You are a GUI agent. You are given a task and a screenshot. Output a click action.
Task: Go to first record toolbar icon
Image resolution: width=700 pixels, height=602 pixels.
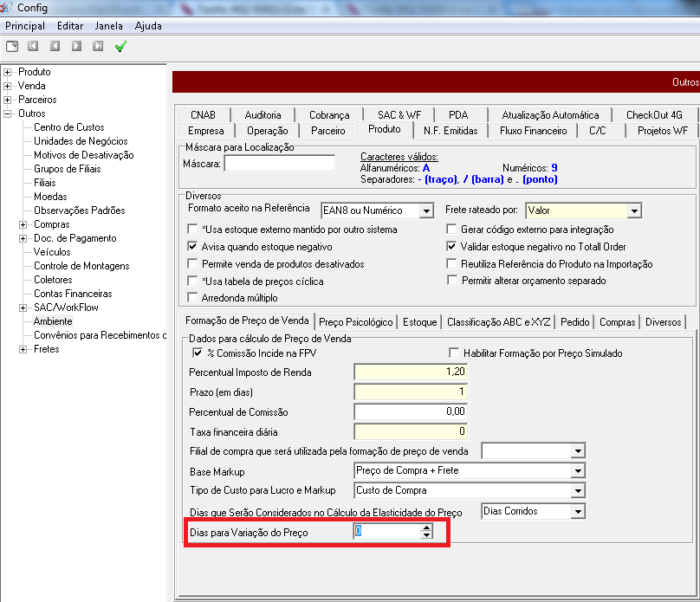(x=34, y=46)
